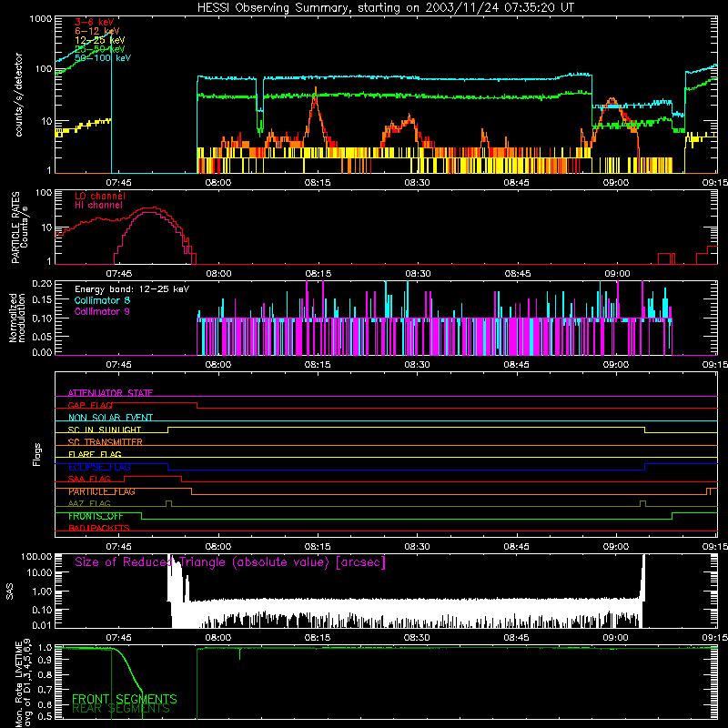Image resolution: width=728 pixels, height=728 pixels.
Task: Click '1000' tick on counts panel
Action: click(x=41, y=19)
